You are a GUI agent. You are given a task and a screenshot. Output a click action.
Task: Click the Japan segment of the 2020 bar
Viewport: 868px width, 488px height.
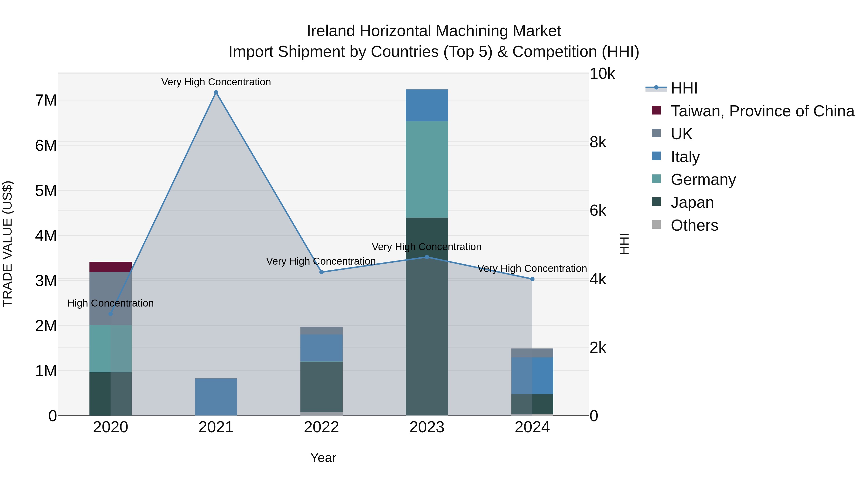(x=110, y=394)
